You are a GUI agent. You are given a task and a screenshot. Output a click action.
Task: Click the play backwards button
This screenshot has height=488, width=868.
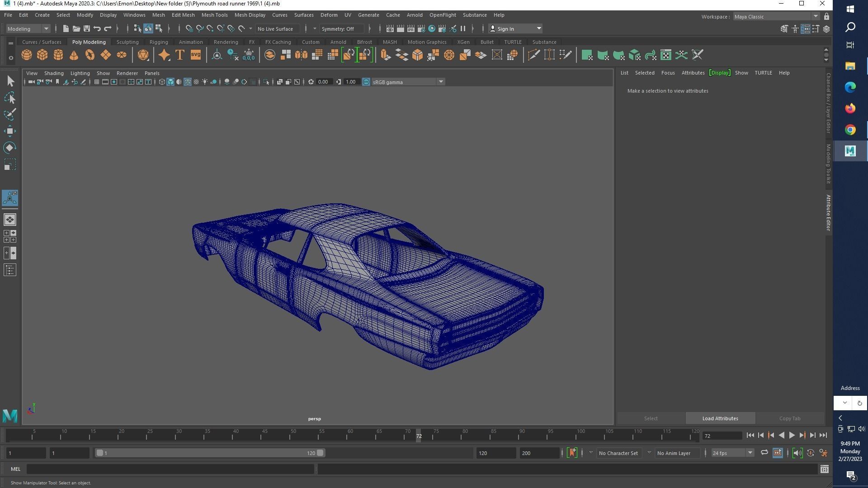point(782,435)
